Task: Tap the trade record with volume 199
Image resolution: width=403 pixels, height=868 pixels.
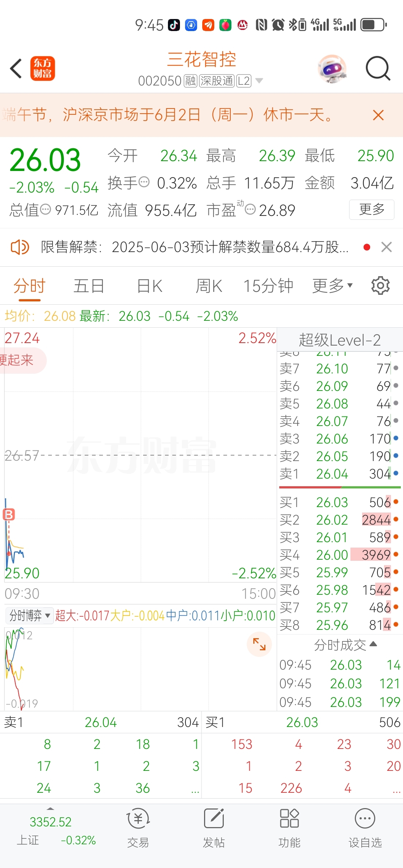Action: [x=340, y=702]
